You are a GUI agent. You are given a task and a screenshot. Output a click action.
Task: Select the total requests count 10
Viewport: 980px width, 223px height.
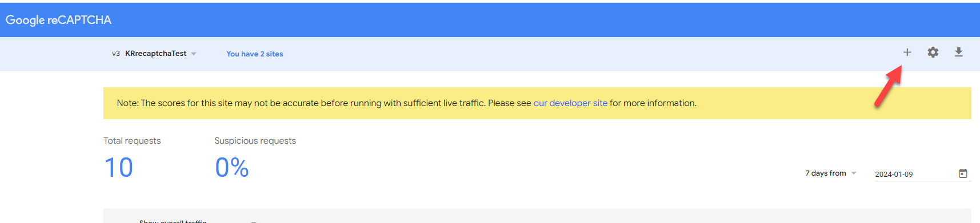click(x=119, y=168)
